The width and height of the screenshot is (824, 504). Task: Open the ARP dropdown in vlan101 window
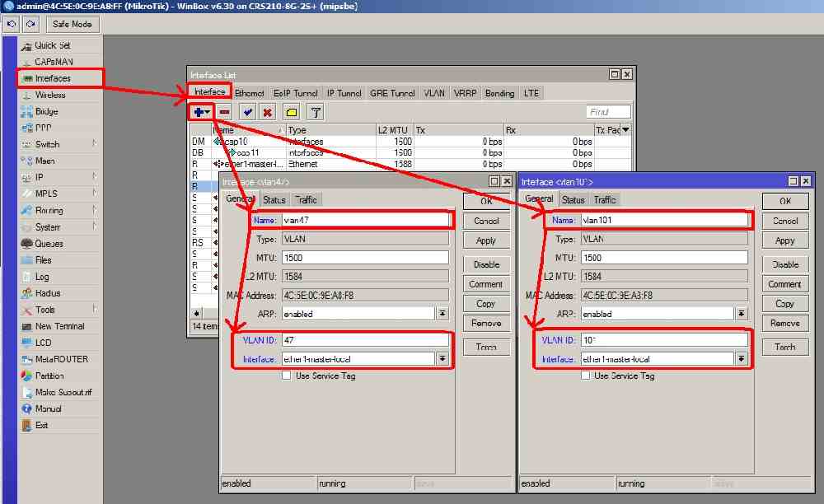741,314
